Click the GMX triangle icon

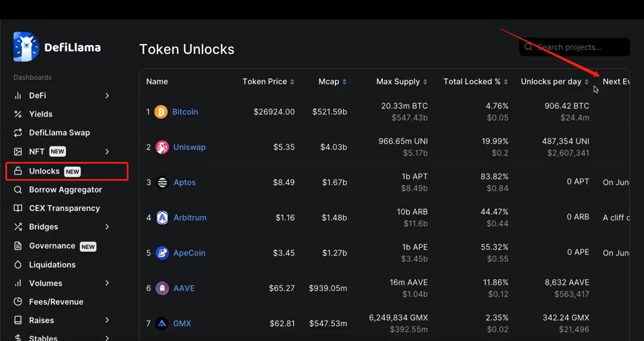click(162, 324)
